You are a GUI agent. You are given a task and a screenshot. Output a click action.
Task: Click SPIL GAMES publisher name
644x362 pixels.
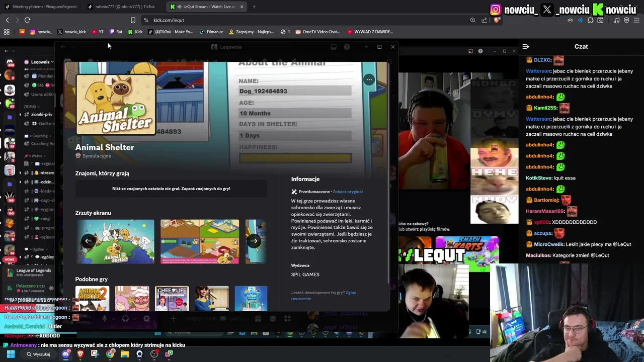[305, 275]
